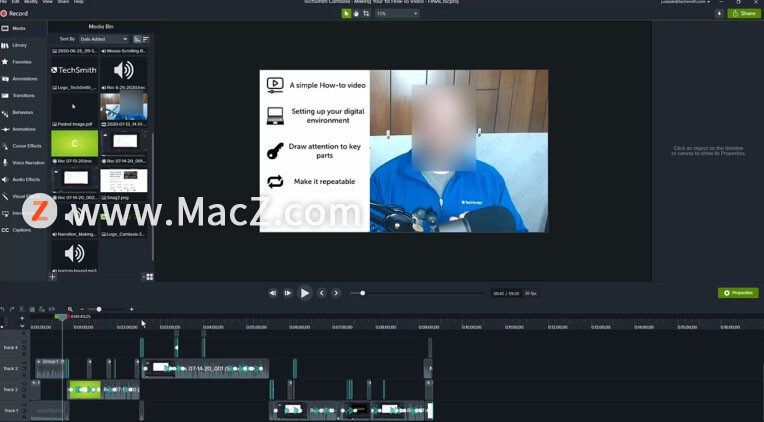The width and height of the screenshot is (764, 422).
Task: Select the Snag2.png media thumbnail
Action: pos(124,181)
